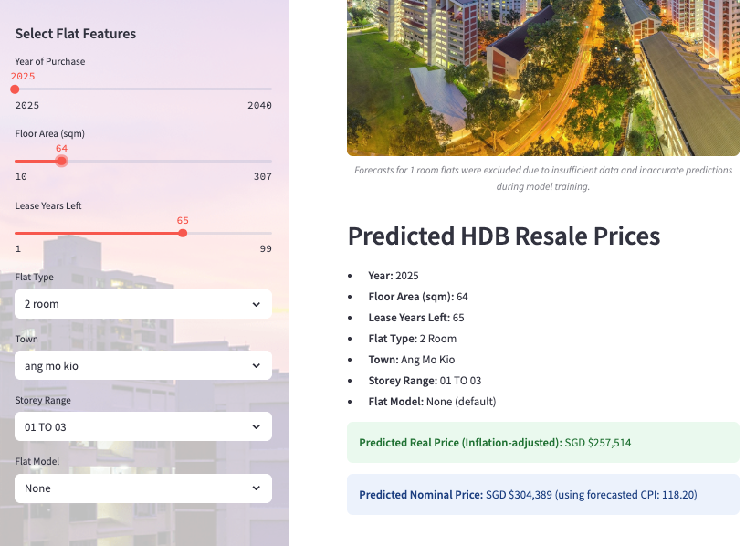Screen dimensions: 756x546
Task: Click the Year of Purchase slider handle
Action: 15,89
